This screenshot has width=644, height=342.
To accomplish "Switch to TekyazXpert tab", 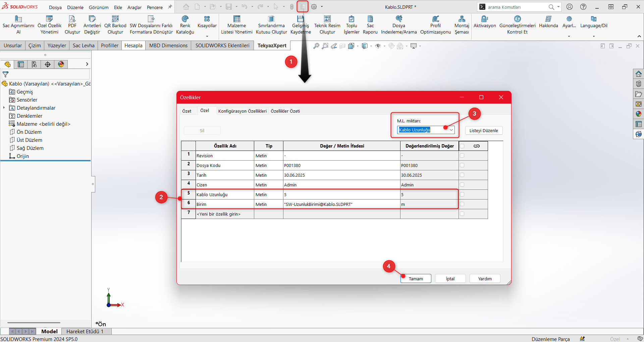I will pos(272,46).
